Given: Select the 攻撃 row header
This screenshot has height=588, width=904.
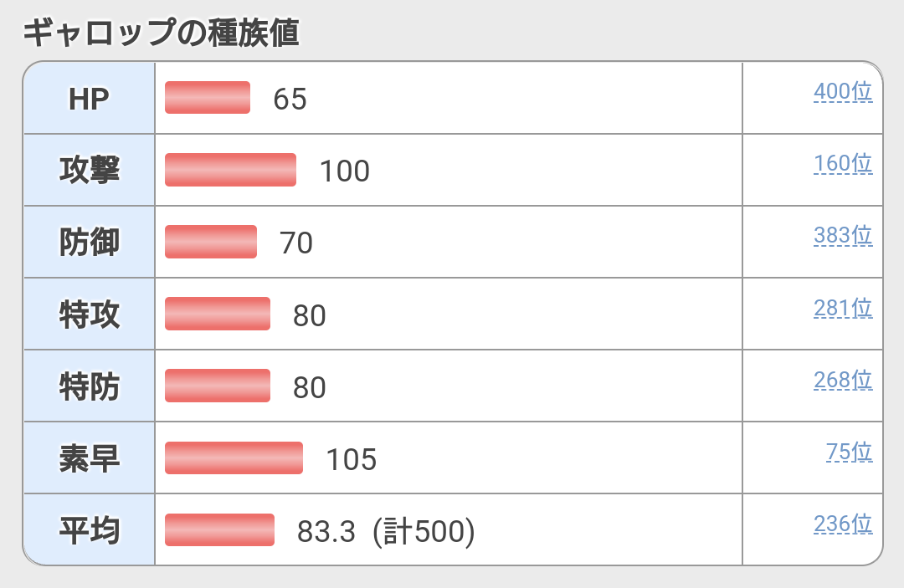Looking at the screenshot, I should pyautogui.click(x=90, y=170).
